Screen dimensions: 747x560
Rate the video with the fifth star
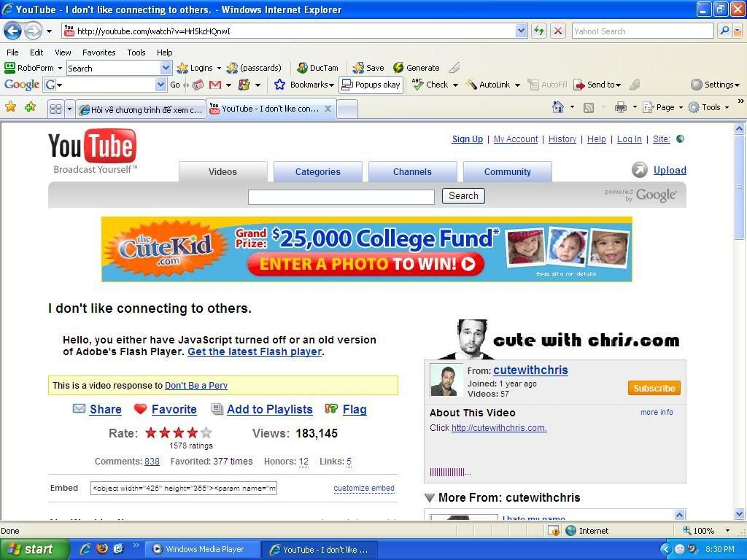(206, 432)
